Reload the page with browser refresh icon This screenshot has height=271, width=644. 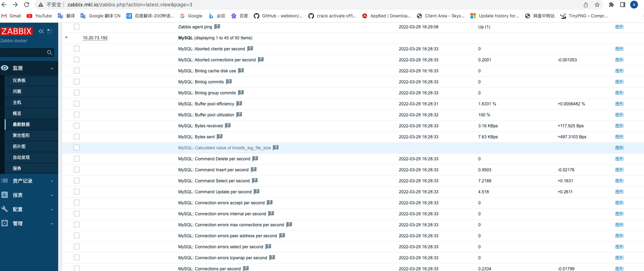pos(27,5)
